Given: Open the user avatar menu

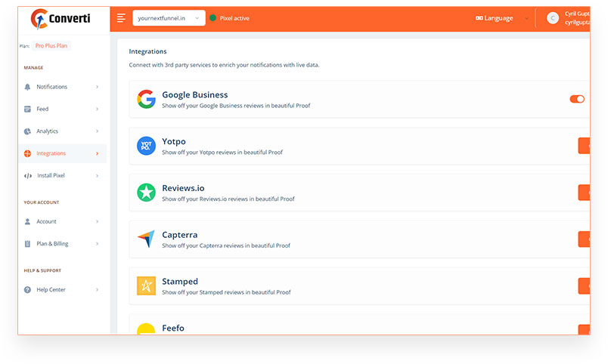Looking at the screenshot, I should (x=553, y=18).
